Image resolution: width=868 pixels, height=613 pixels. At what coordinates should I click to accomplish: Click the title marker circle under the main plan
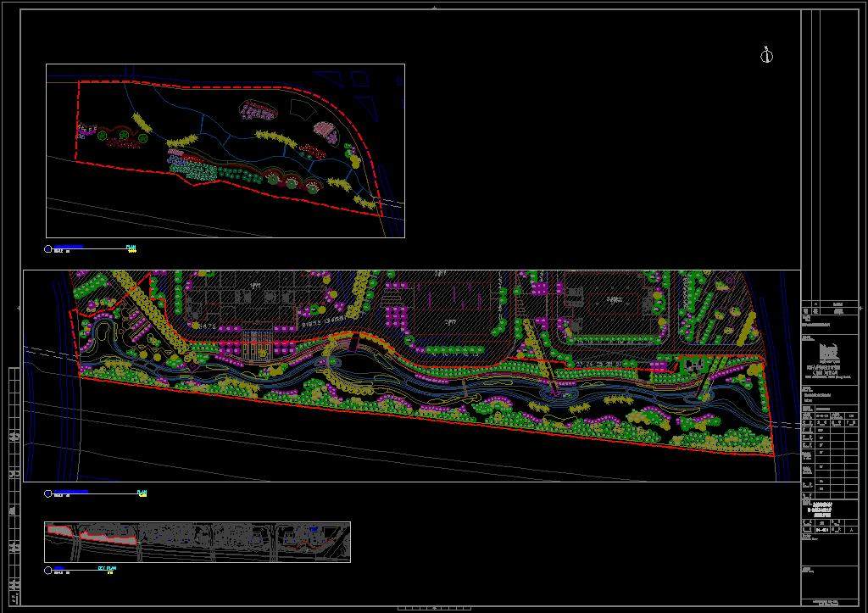pos(48,493)
